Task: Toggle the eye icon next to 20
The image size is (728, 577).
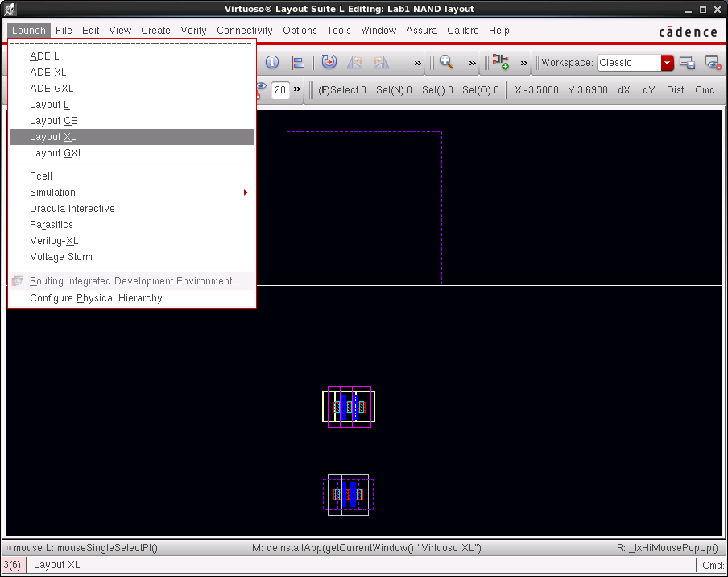Action: [x=261, y=89]
